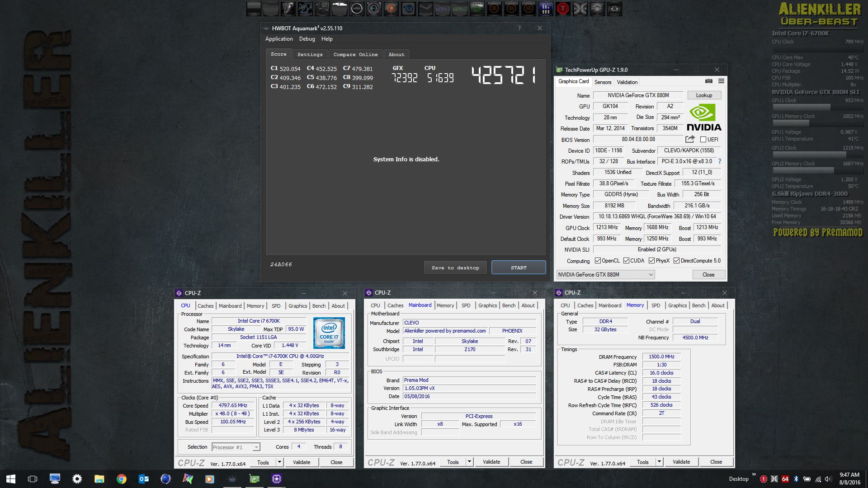868x488 pixels.
Task: Switch to the green GPU-Z taskbar icon
Action: [x=255, y=479]
